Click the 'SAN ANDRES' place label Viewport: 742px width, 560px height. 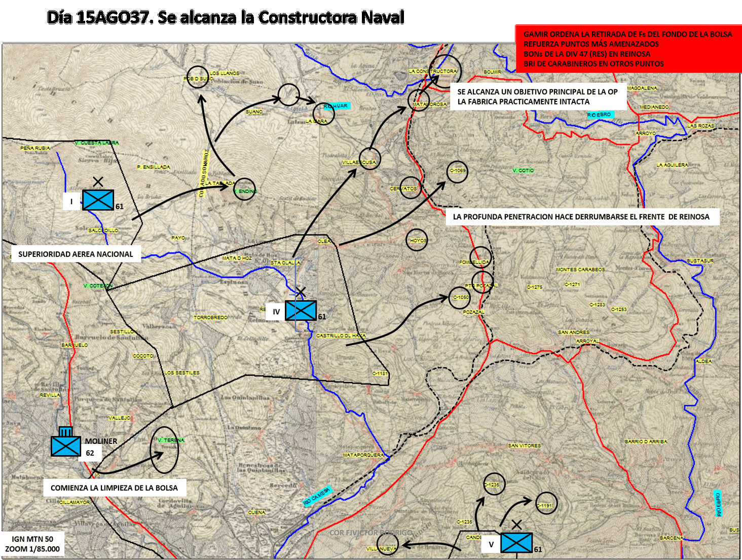pyautogui.click(x=574, y=332)
